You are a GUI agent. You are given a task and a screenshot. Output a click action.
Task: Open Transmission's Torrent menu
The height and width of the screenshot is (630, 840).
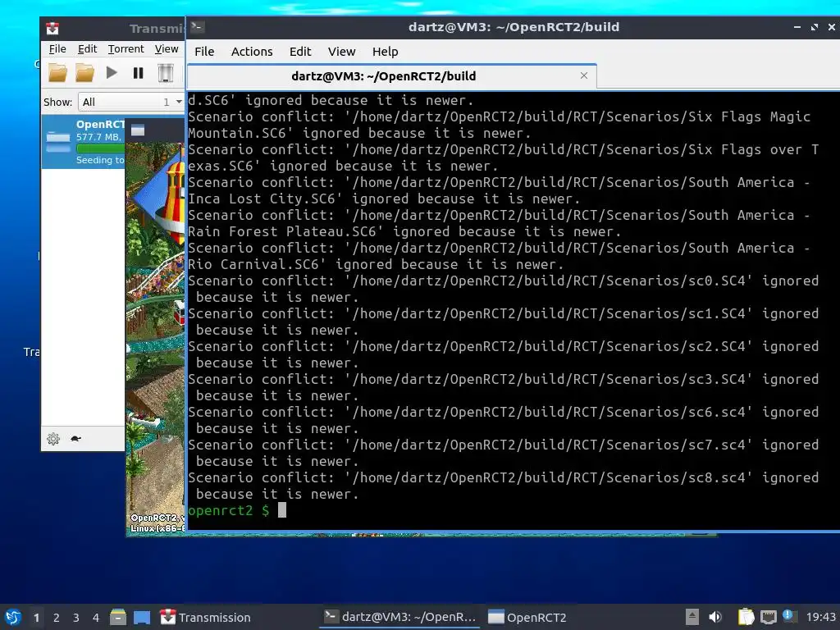pyautogui.click(x=126, y=49)
